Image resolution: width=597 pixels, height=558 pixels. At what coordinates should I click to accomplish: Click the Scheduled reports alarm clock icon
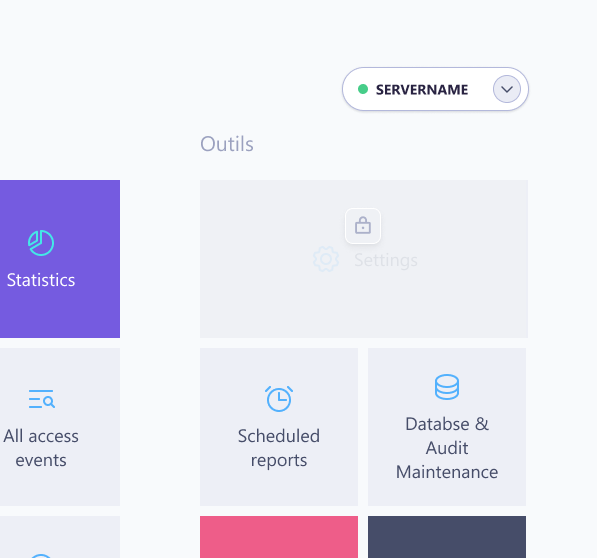(279, 399)
